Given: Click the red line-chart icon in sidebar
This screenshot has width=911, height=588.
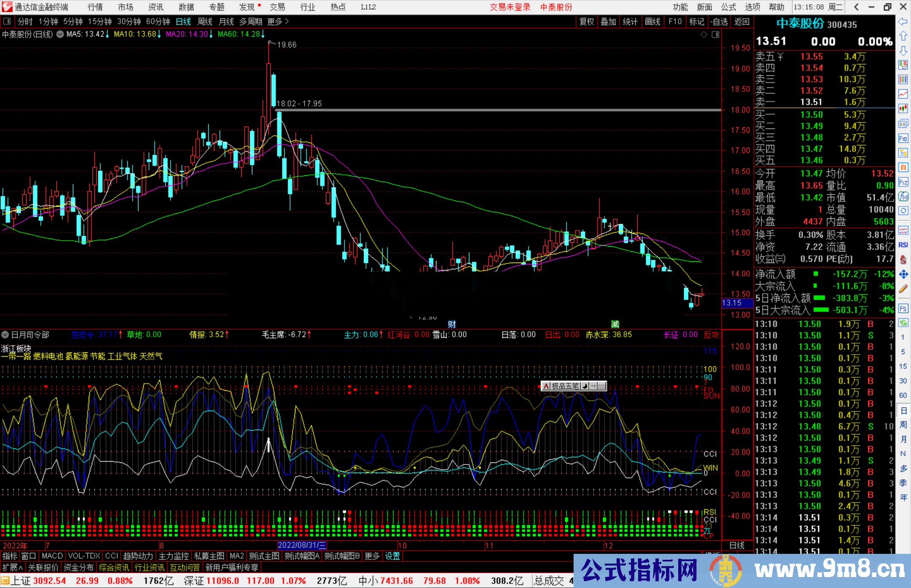Looking at the screenshot, I should (903, 94).
